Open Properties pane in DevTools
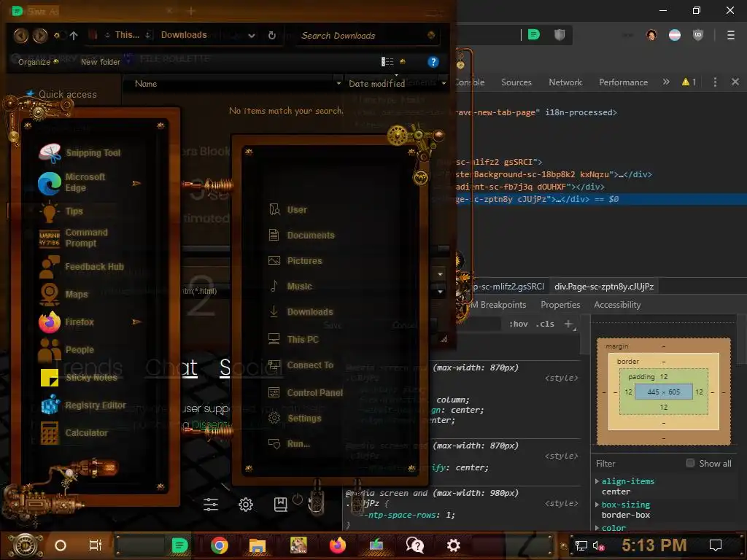 pos(560,305)
